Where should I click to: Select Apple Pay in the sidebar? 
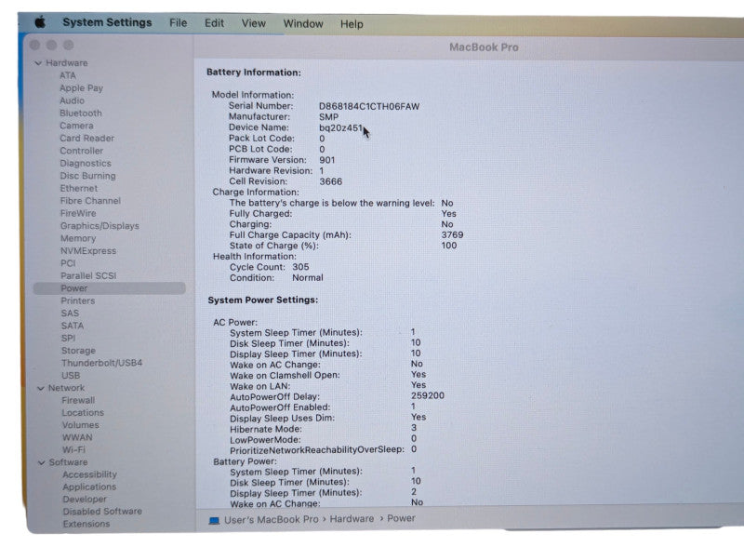(x=81, y=87)
